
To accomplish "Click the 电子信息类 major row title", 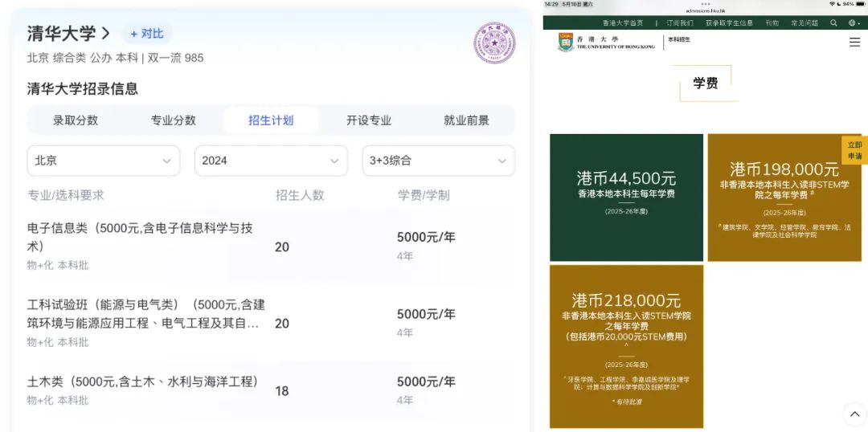I will 140,237.
